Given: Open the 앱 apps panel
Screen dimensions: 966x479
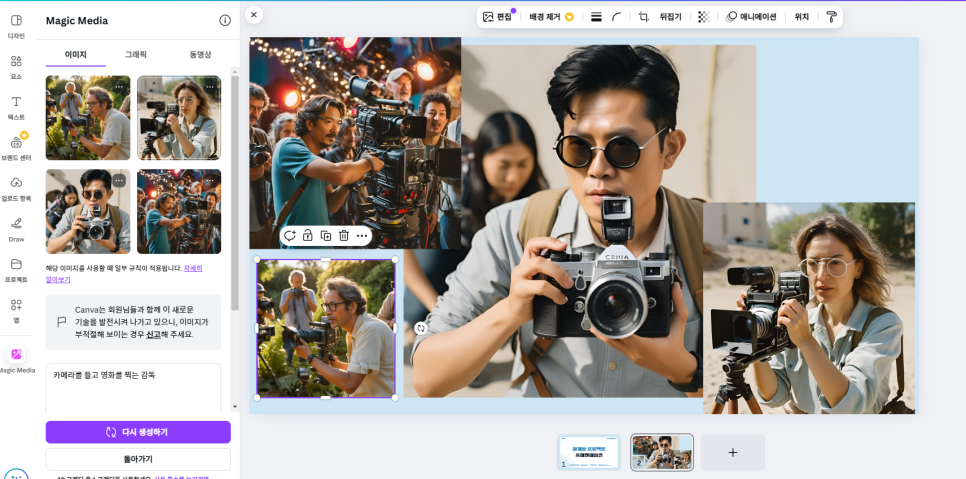Looking at the screenshot, I should (16, 310).
